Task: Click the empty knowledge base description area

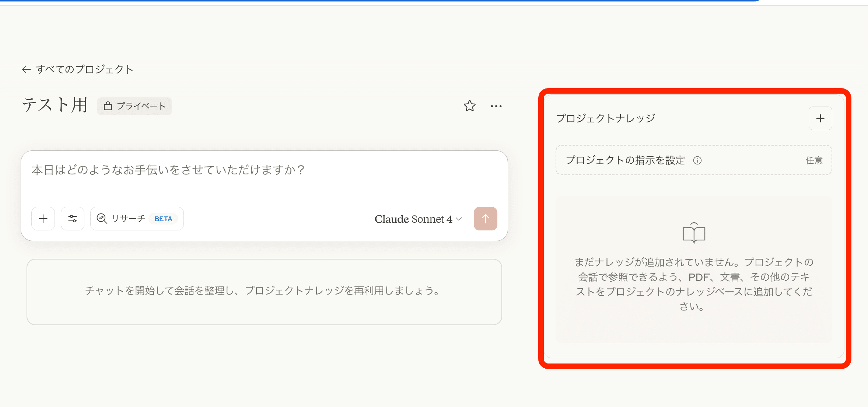Action: pos(694,284)
